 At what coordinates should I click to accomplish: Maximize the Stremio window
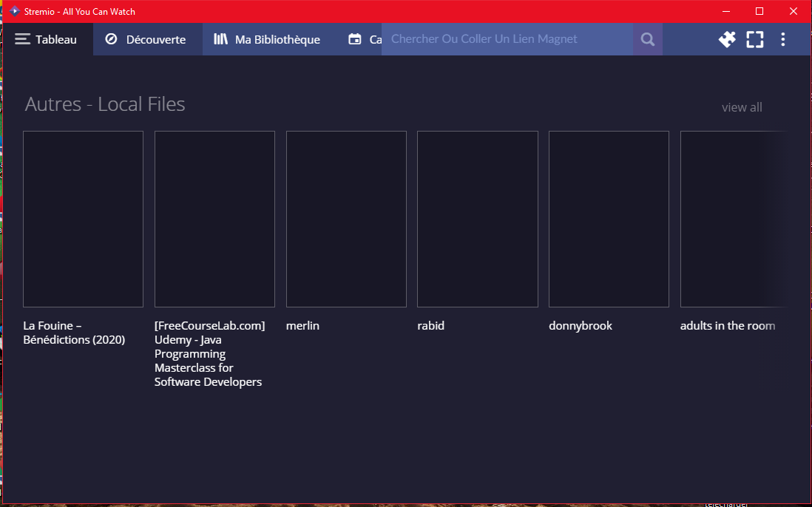coord(759,11)
